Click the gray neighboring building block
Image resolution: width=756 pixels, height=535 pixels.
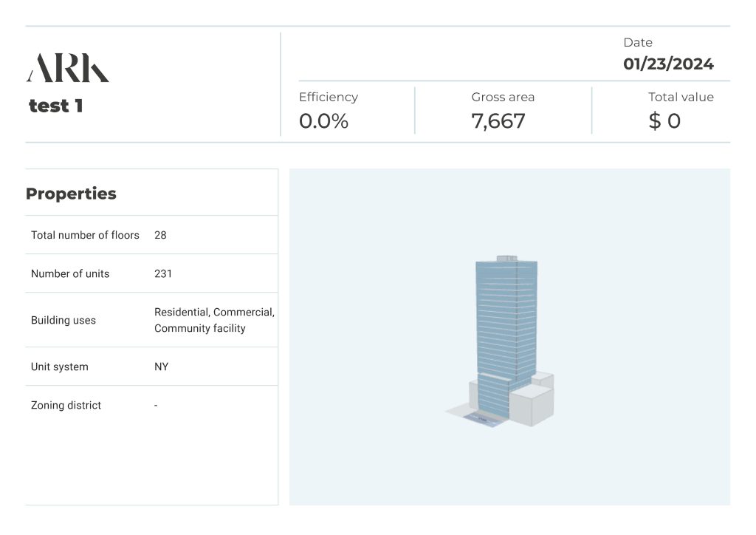(x=530, y=406)
